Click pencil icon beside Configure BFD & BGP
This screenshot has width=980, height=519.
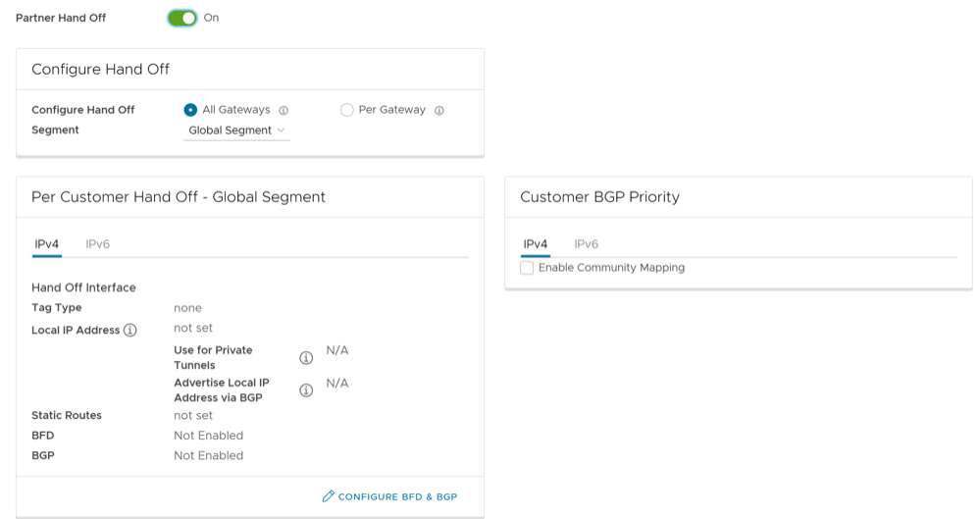329,496
